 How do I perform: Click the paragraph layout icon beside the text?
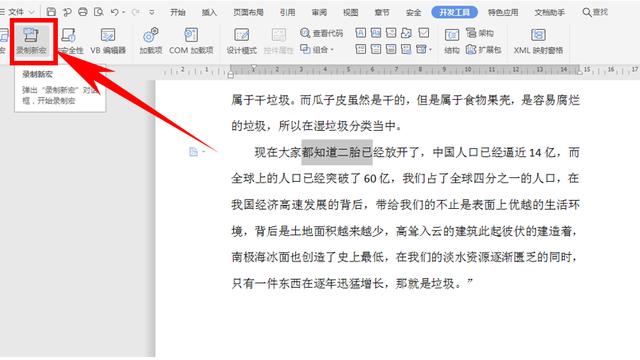point(193,152)
